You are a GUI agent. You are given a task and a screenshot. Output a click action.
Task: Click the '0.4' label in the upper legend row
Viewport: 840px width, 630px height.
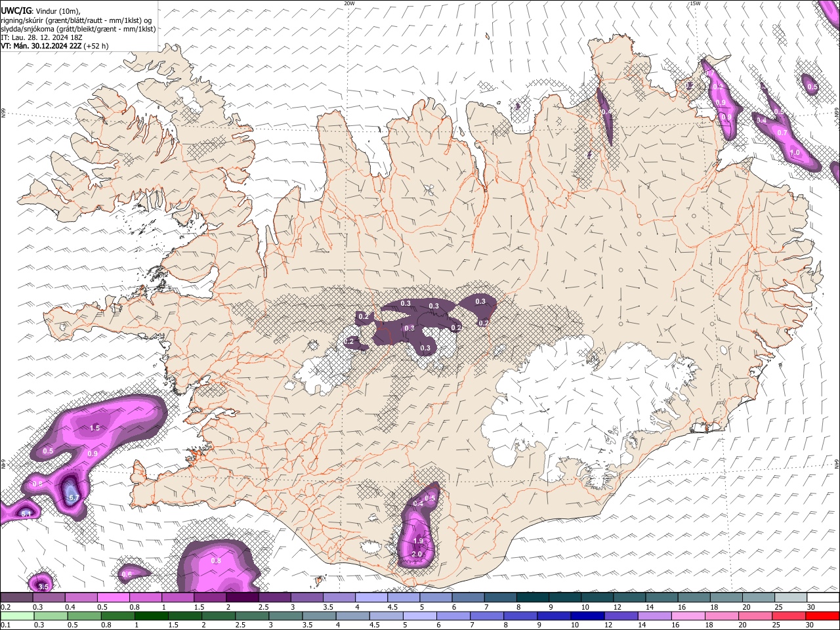pyautogui.click(x=70, y=607)
